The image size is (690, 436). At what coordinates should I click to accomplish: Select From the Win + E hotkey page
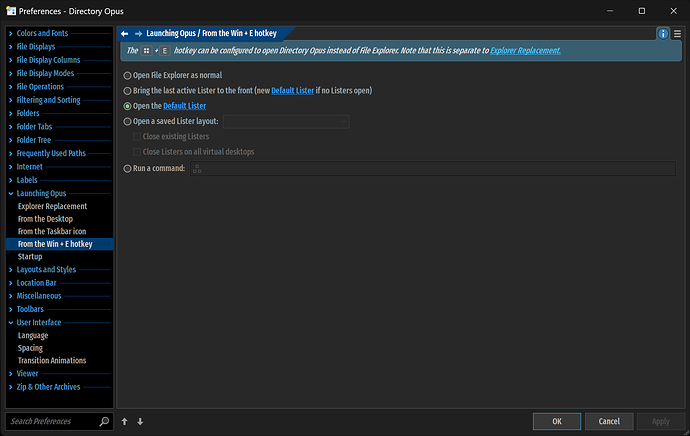click(x=59, y=244)
